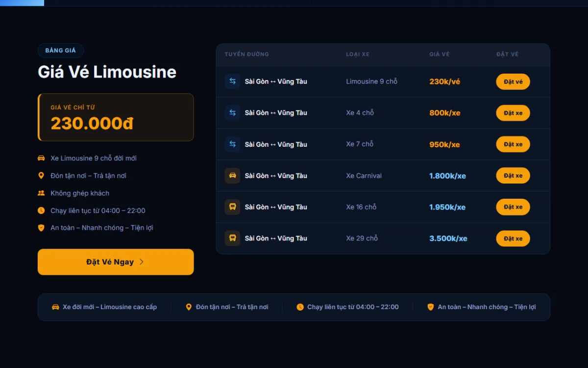
Task: Click location pin icon in left feature list
Action: [41, 176]
